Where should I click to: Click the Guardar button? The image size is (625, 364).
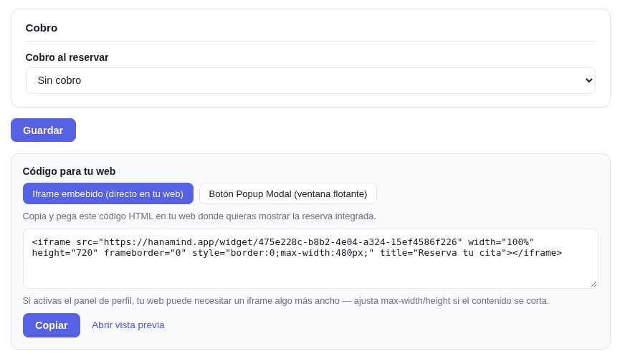coord(43,130)
